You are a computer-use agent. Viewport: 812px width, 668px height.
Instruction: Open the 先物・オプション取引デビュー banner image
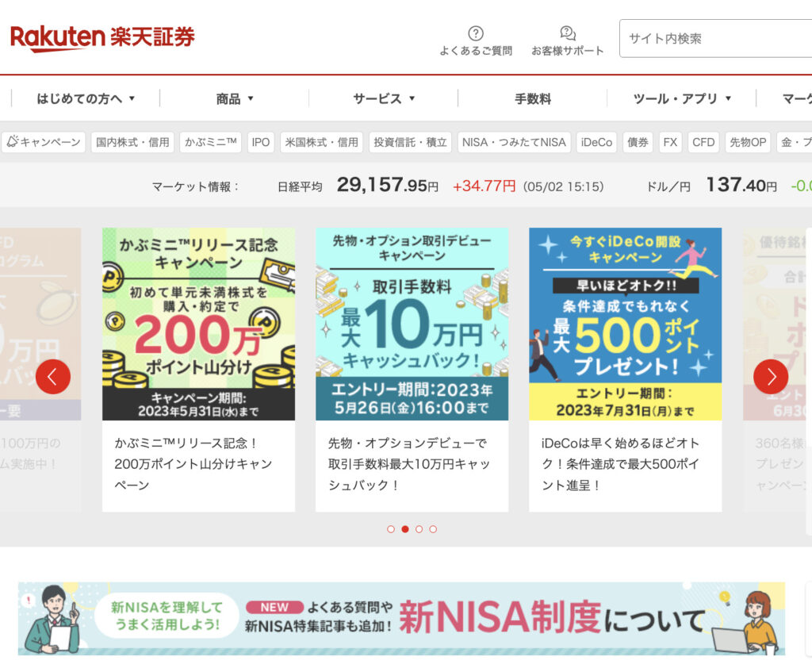[x=412, y=324]
